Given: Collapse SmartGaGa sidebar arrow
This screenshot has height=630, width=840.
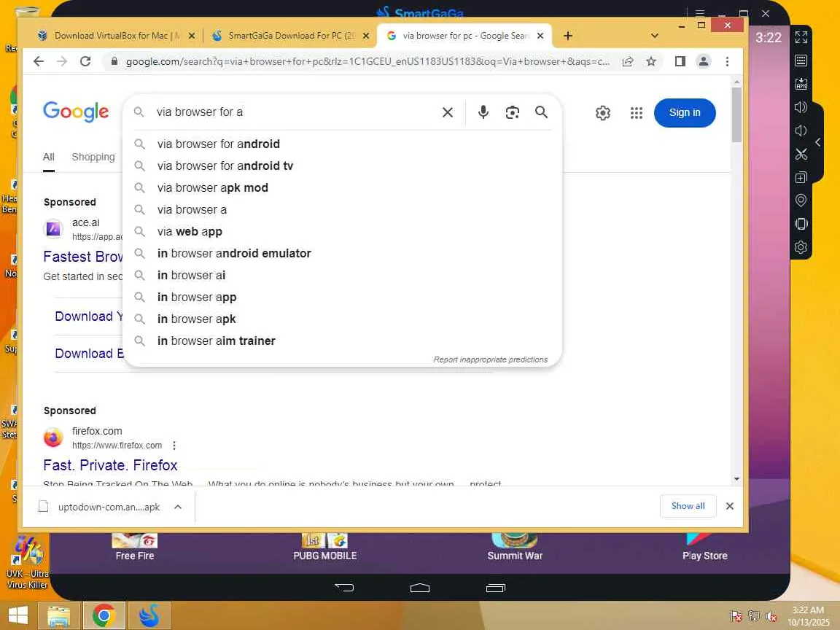Looking at the screenshot, I should 817,142.
